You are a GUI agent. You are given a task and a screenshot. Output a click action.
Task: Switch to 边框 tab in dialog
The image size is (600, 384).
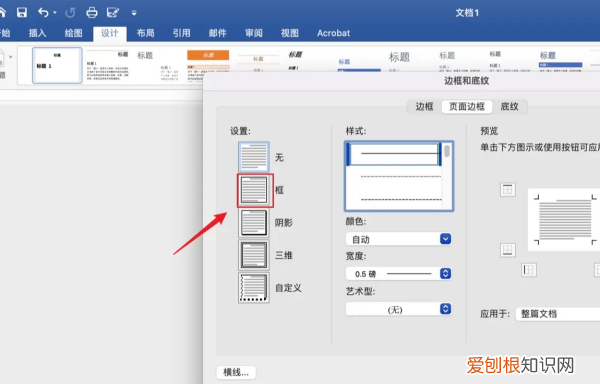point(424,106)
